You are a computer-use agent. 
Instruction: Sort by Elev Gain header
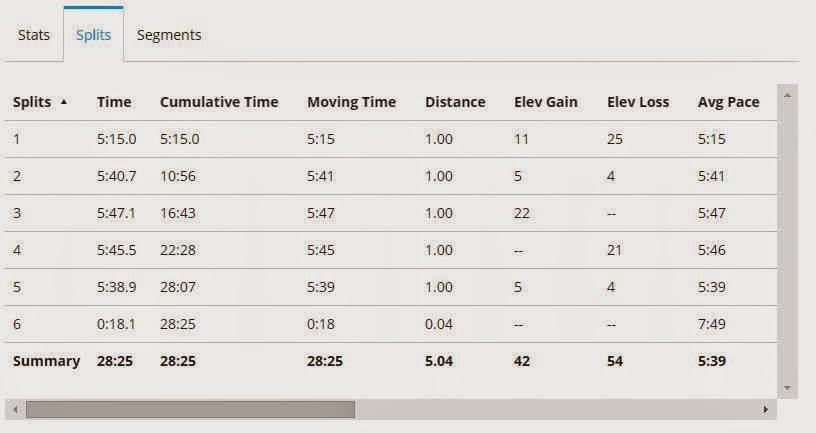(x=545, y=102)
